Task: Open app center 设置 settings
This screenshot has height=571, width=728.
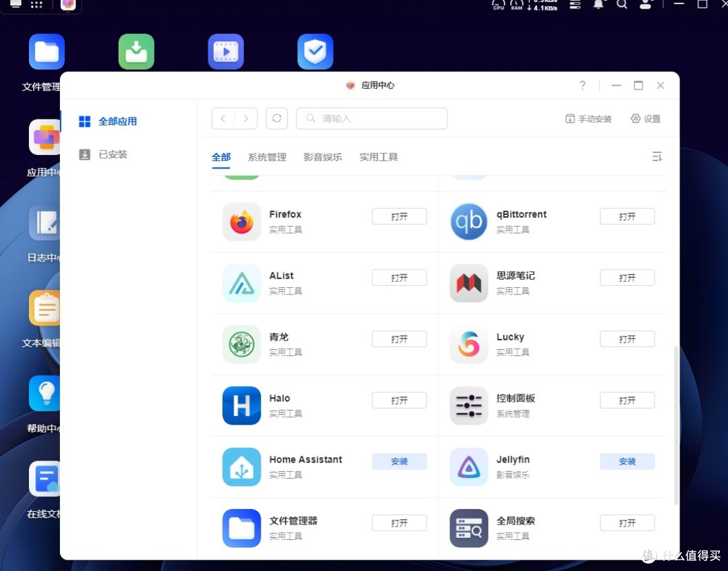Action: pyautogui.click(x=646, y=119)
